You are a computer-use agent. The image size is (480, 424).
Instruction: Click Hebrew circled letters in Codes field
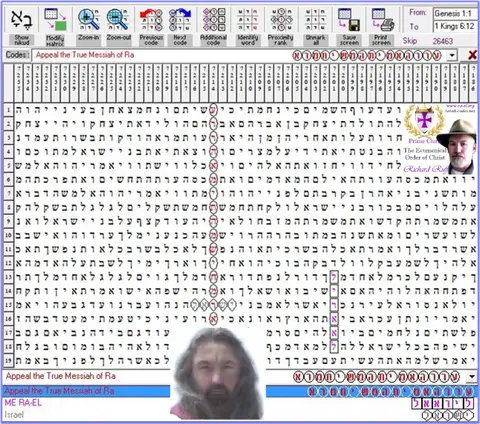pos(367,55)
